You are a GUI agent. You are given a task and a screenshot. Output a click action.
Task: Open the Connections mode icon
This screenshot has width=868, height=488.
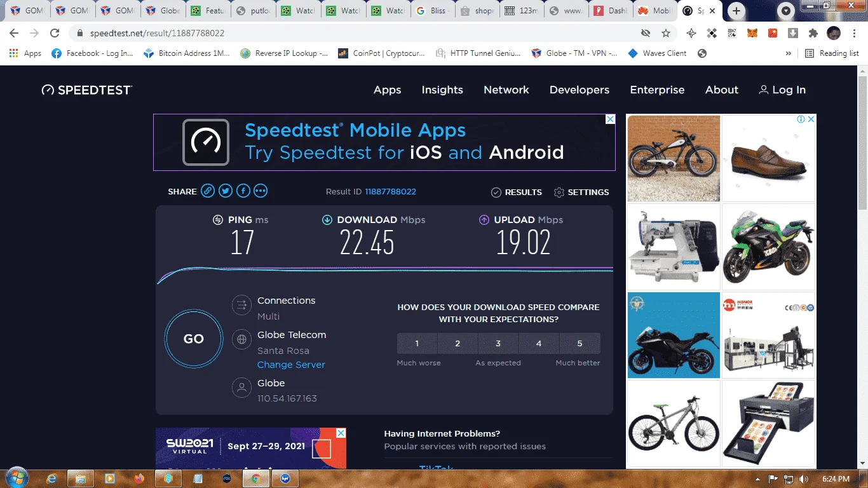(241, 305)
